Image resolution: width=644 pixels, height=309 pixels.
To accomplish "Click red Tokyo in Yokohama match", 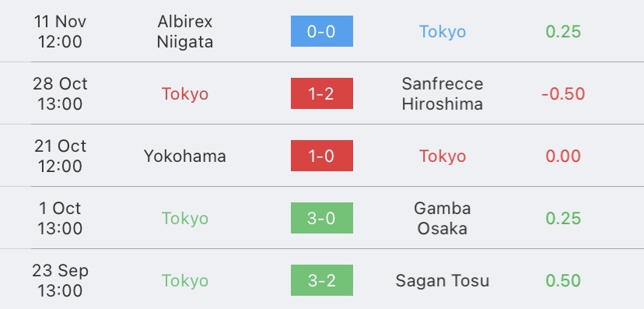I will pos(443,156).
